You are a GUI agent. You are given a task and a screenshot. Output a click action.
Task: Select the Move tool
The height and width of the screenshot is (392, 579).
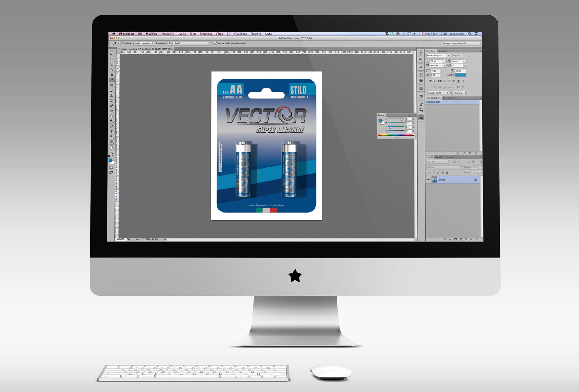(112, 54)
